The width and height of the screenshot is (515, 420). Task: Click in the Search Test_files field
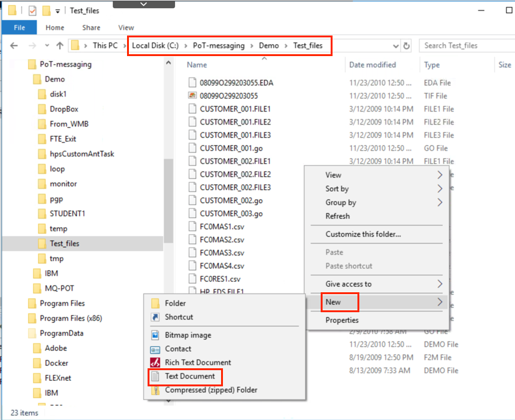pyautogui.click(x=467, y=45)
